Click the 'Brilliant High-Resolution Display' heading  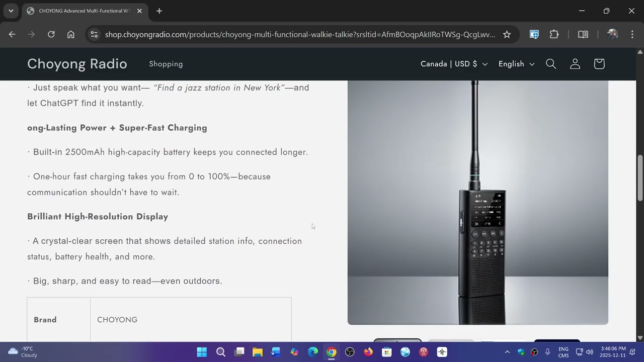[98, 217]
